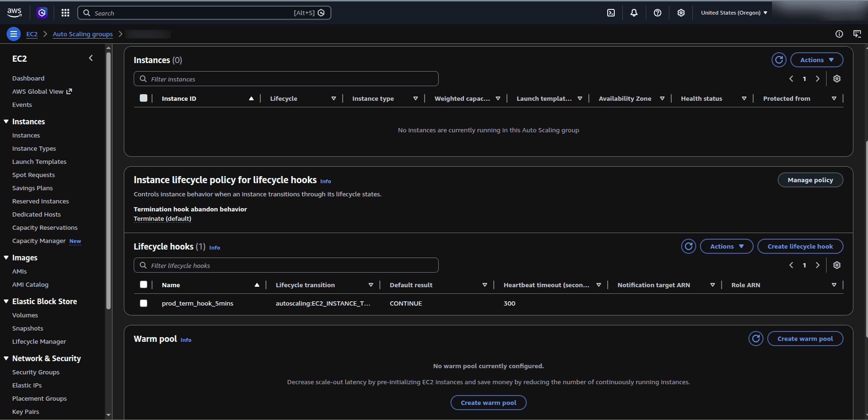Image resolution: width=868 pixels, height=420 pixels.
Task: Open the notifications bell
Action: point(634,13)
